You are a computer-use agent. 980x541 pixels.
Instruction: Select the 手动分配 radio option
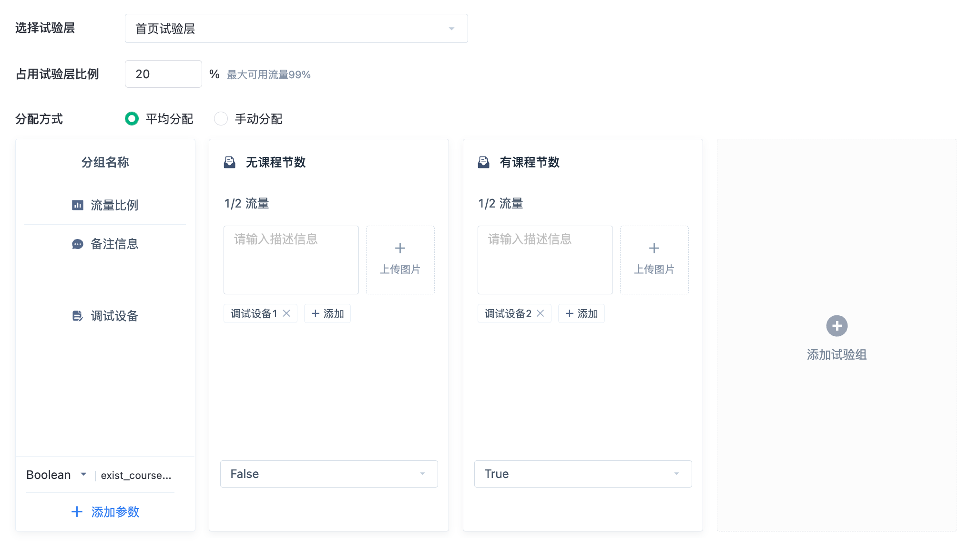click(x=221, y=119)
